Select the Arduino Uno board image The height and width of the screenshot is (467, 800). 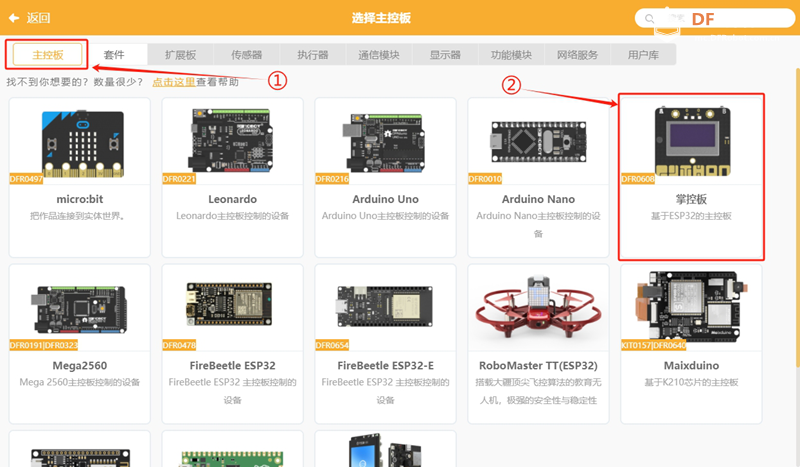384,142
